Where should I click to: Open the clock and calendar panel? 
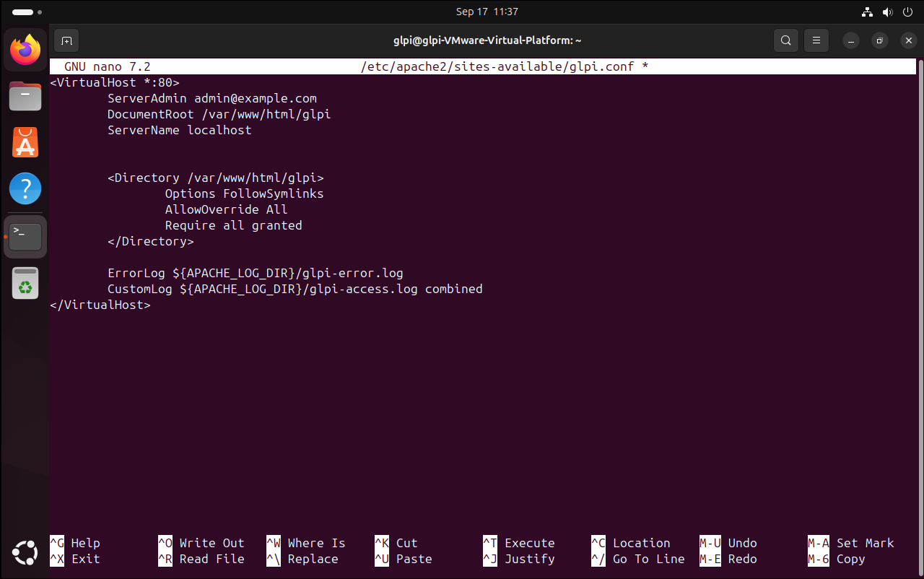(x=487, y=12)
